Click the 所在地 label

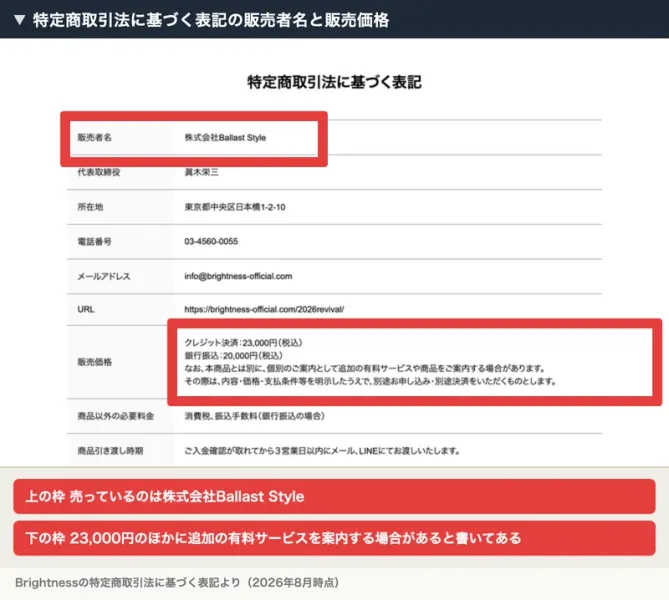pyautogui.click(x=90, y=207)
